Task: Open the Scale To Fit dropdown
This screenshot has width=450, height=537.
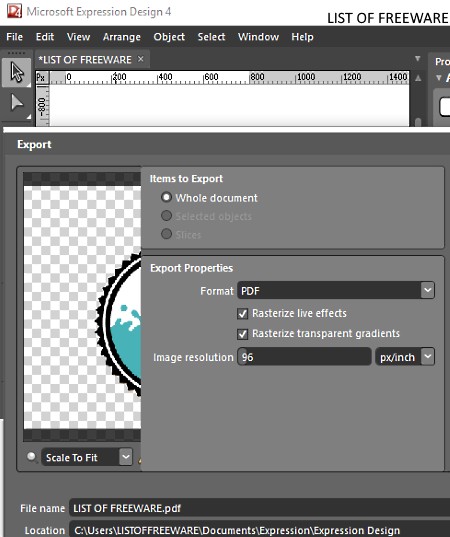Action: [x=87, y=457]
